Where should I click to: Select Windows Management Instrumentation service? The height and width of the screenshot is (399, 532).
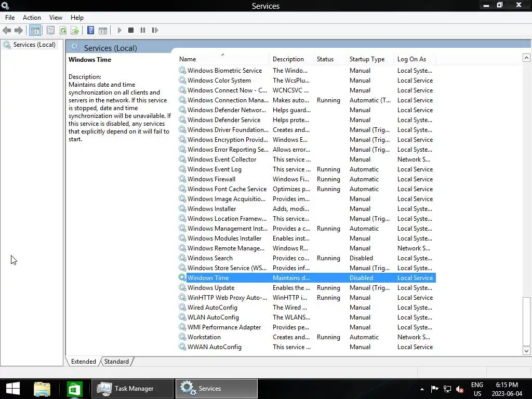click(x=307, y=229)
